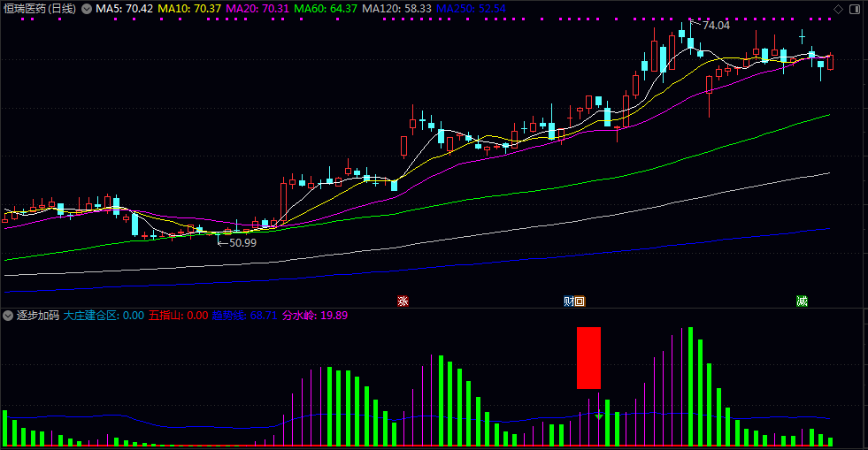Screen dimensions: 868x450
Task: Select the MA60 moving average label
Action: pos(326,9)
